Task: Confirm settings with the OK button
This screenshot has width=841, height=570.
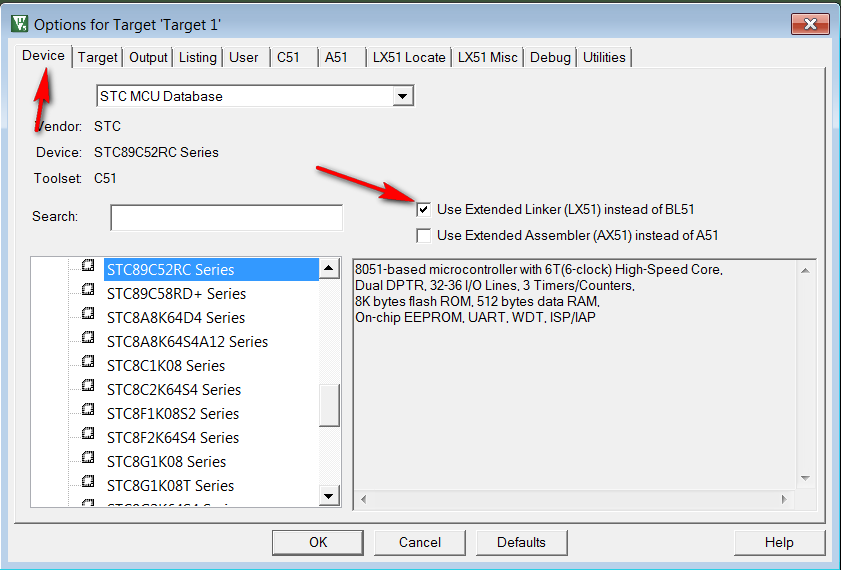Action: click(318, 543)
